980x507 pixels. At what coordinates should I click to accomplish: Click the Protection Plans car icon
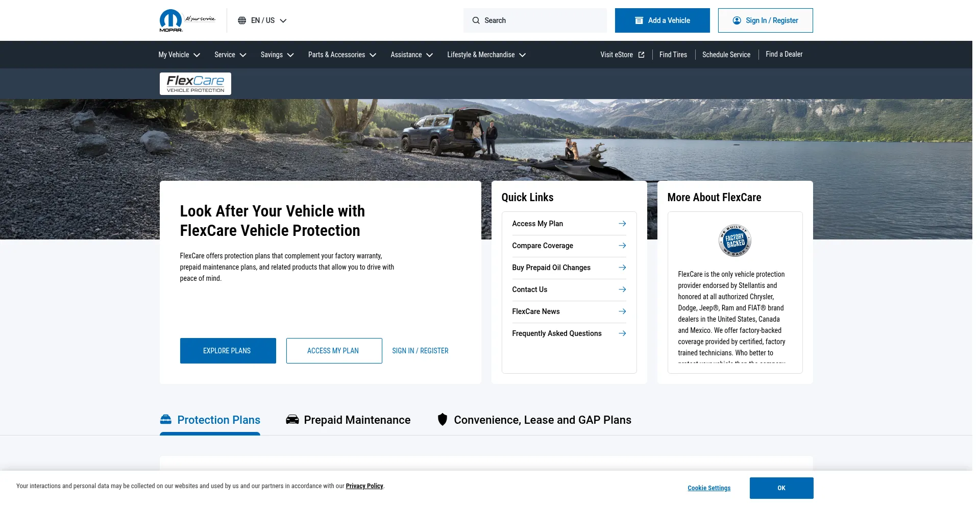166,419
